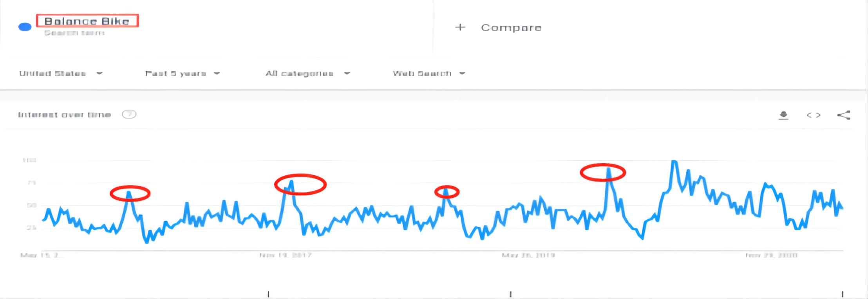Select the first red-circled peak on chart
Viewport: 868px width, 299px height.
[x=130, y=193]
